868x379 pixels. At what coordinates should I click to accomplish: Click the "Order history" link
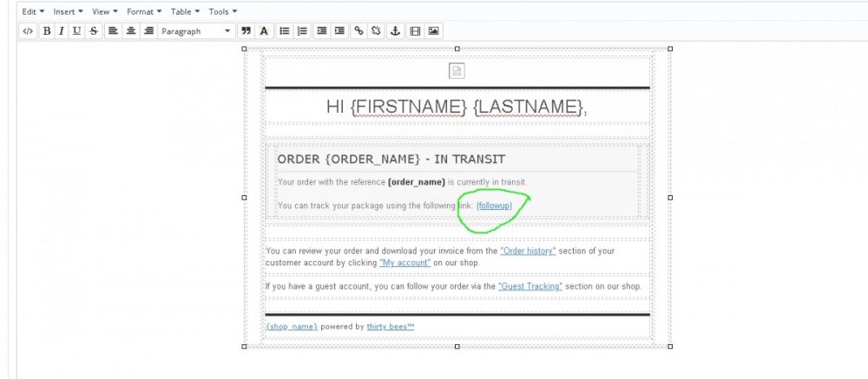[528, 251]
